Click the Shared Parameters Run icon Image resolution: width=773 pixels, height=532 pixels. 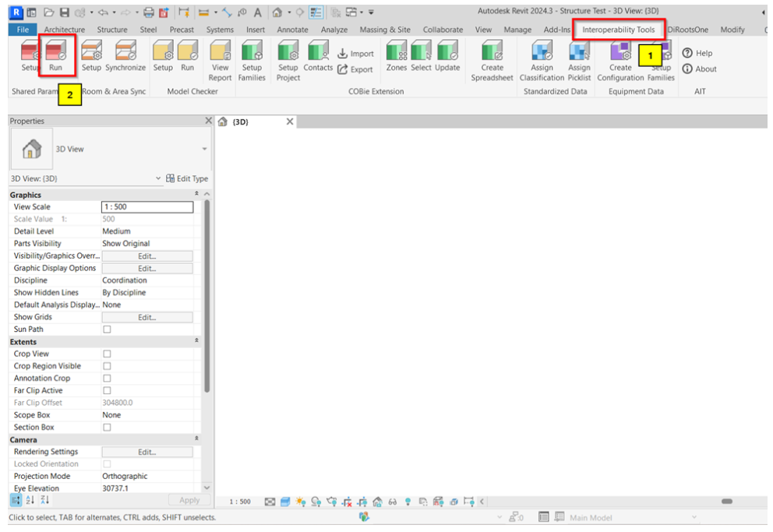56,52
